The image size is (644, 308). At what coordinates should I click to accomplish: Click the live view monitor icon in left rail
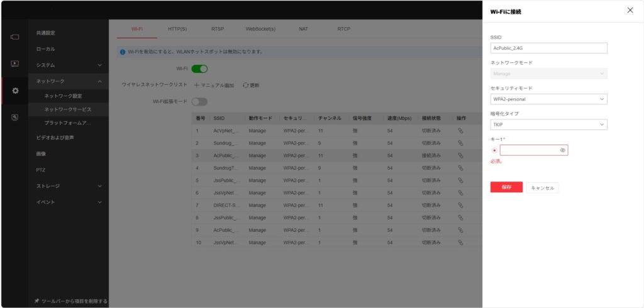pos(15,37)
